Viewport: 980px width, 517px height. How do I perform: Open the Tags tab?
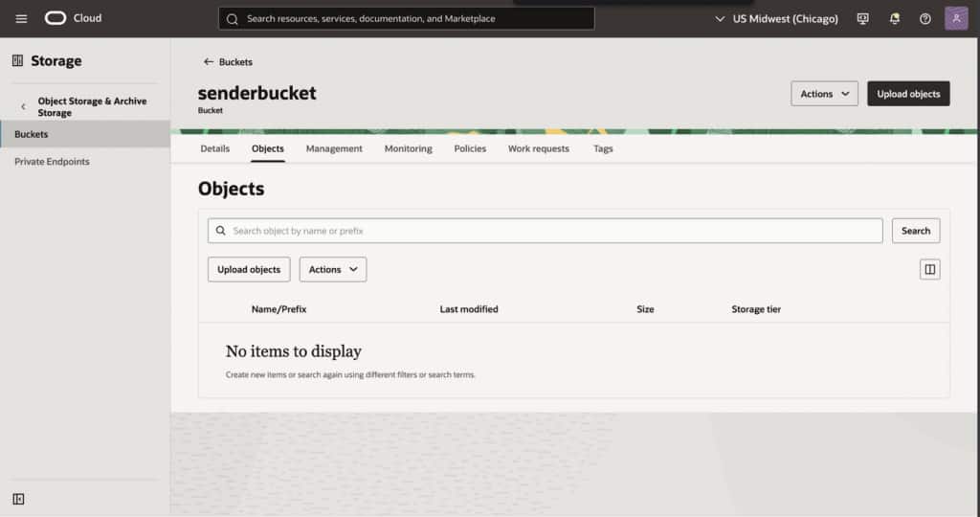(603, 148)
